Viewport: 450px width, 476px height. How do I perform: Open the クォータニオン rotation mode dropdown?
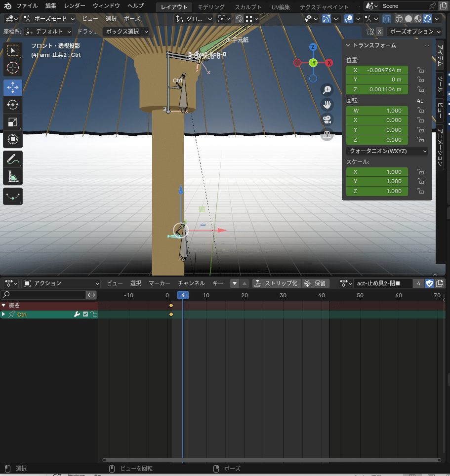(x=387, y=151)
